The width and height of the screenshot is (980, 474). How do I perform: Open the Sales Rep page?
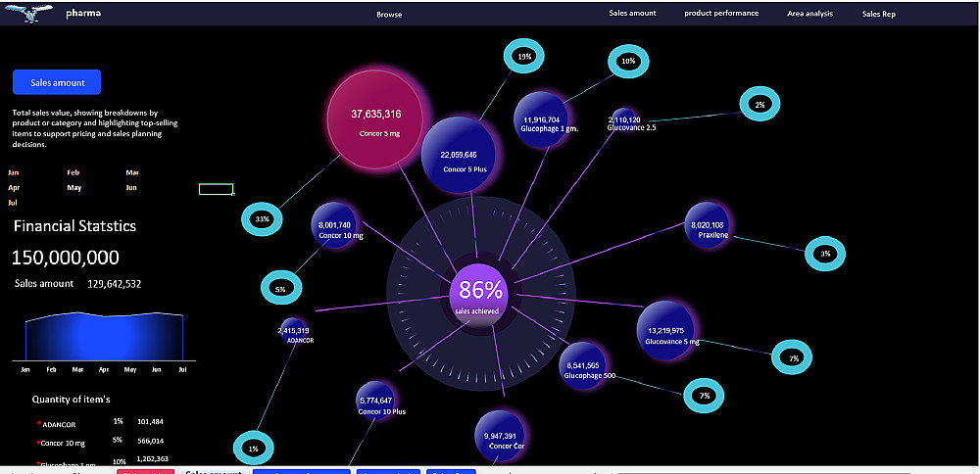pos(879,14)
